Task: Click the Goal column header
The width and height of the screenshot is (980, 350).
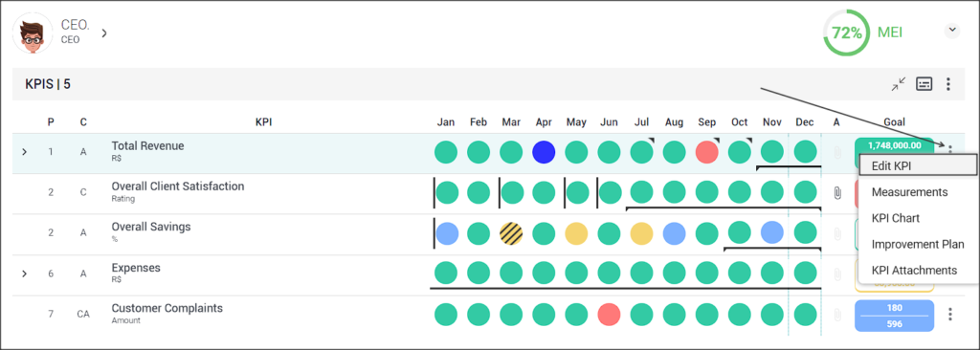Action: click(894, 122)
